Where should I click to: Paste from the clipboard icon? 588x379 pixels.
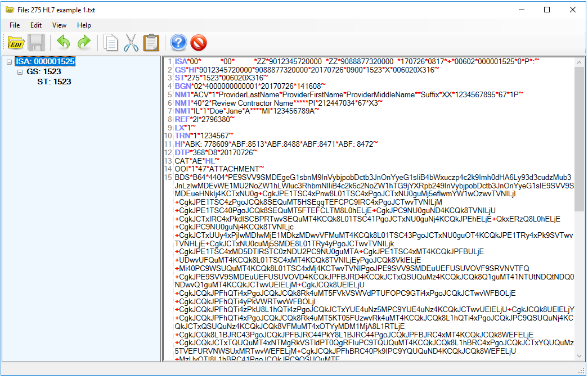point(151,42)
